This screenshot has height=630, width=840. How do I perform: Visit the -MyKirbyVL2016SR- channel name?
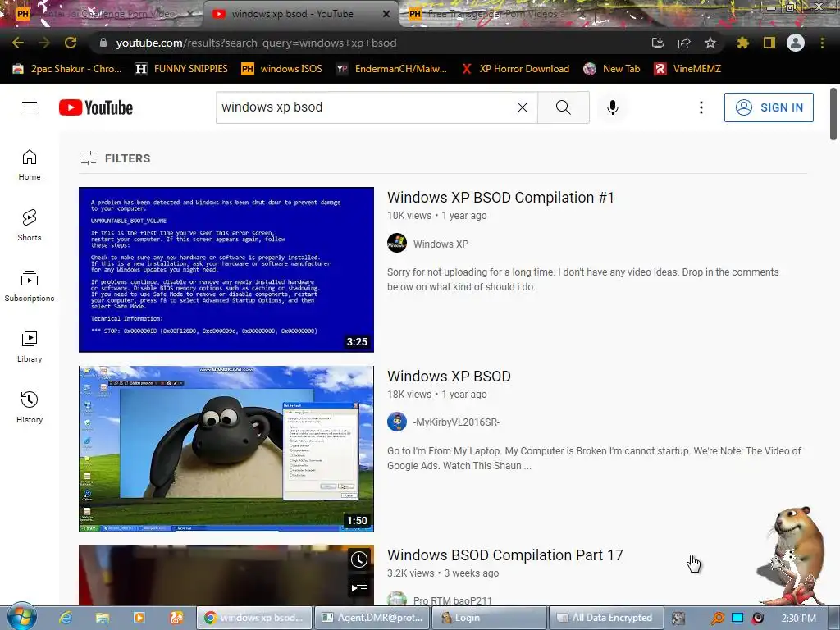click(456, 422)
